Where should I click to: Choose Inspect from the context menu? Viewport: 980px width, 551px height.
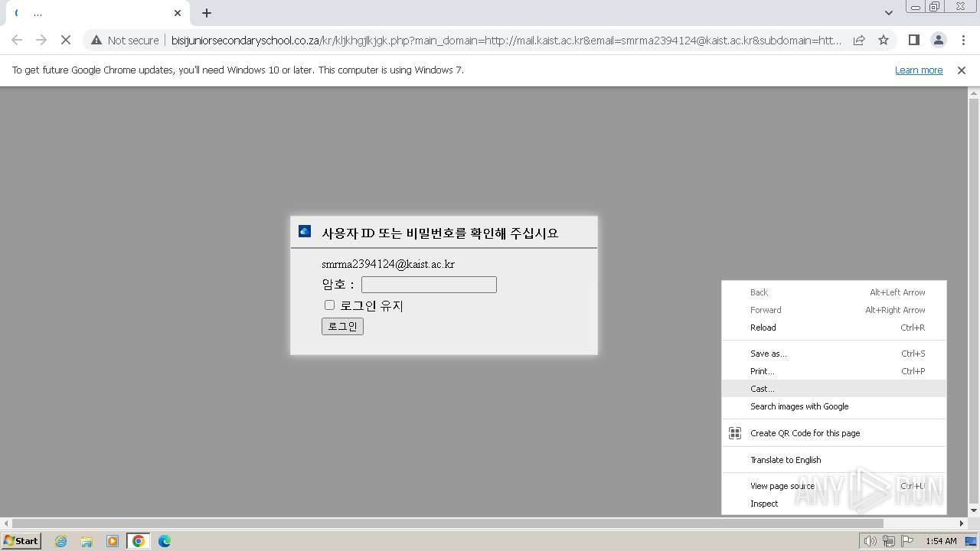click(834, 504)
